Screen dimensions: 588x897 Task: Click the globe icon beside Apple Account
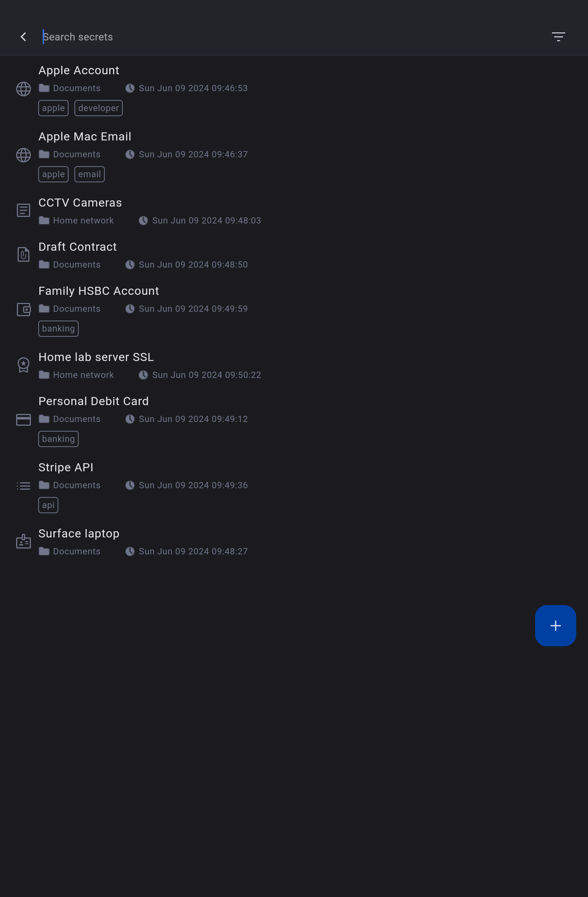click(x=24, y=89)
